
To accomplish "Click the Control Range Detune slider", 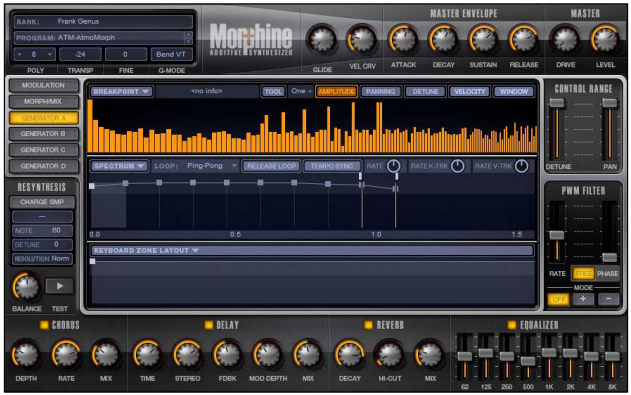I will click(x=557, y=129).
